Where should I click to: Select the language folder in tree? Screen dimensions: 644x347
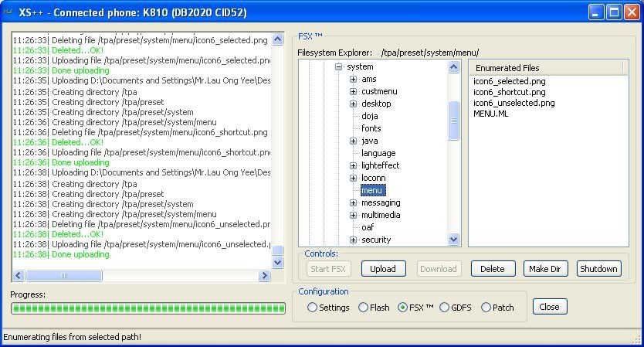pos(378,153)
